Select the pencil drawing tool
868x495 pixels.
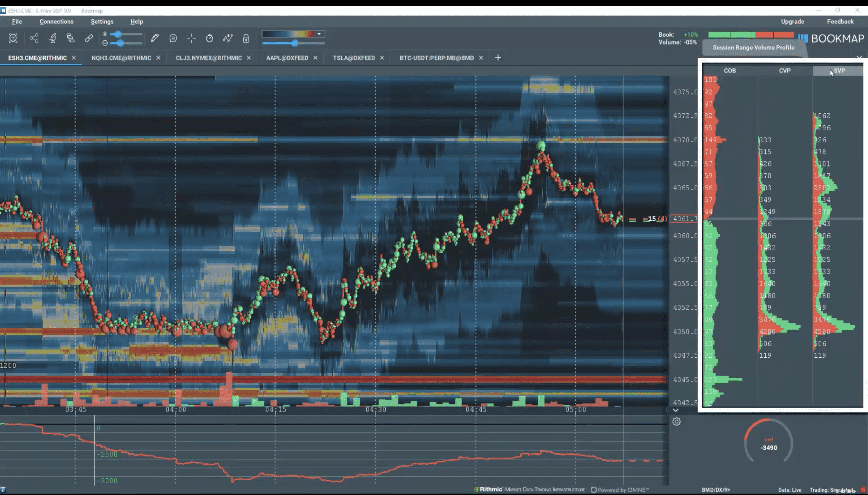pyautogui.click(x=155, y=38)
